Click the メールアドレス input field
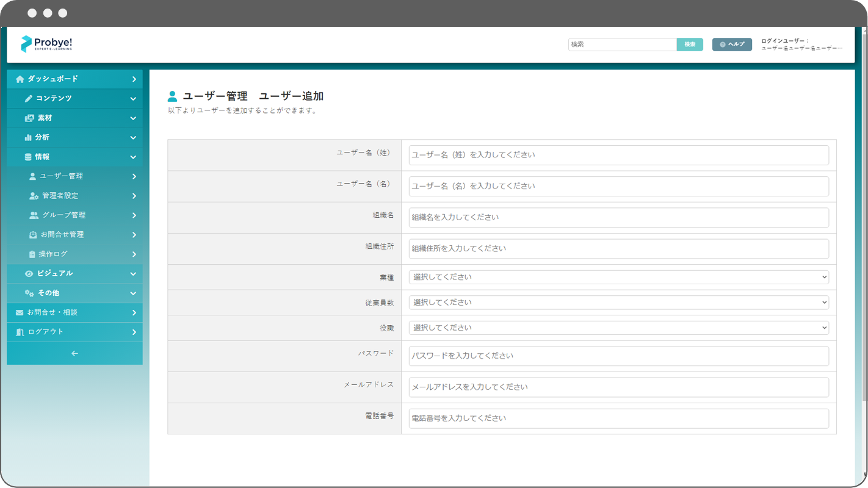This screenshot has height=488, width=868. coord(618,387)
